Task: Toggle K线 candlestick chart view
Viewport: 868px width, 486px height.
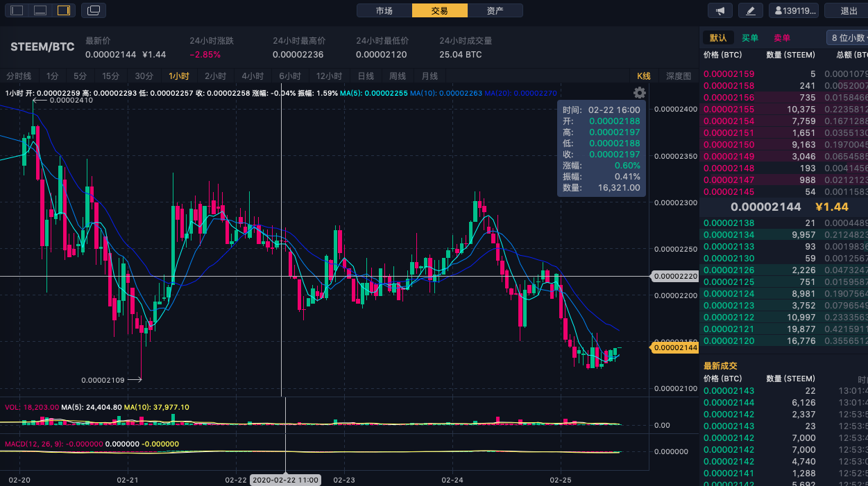Action: pos(644,76)
